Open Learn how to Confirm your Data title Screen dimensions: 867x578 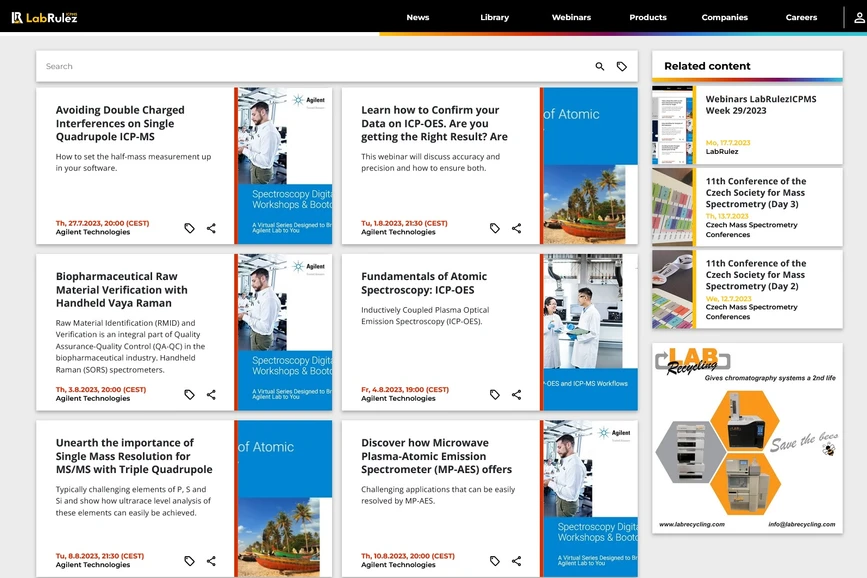(x=434, y=123)
